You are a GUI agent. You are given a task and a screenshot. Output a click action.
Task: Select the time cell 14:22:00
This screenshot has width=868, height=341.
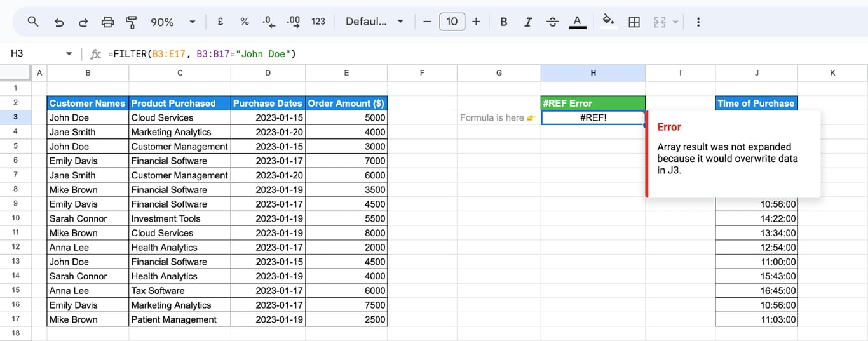[x=756, y=218]
